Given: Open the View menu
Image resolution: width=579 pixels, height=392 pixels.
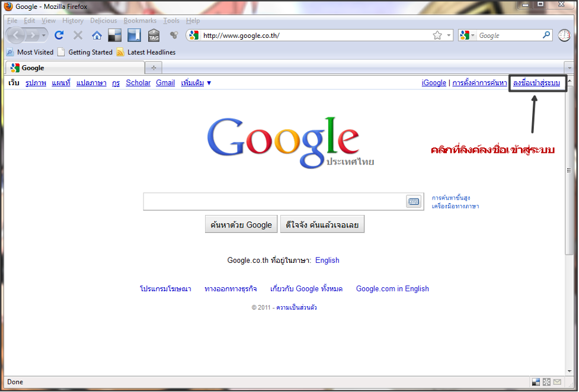Looking at the screenshot, I should point(49,21).
